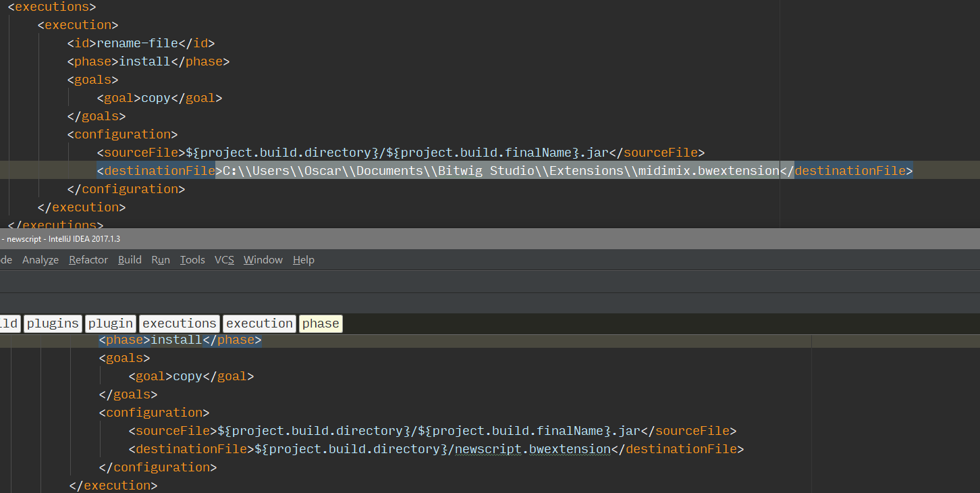Select the plugins breadcrumb
This screenshot has width=980, height=493.
[53, 323]
